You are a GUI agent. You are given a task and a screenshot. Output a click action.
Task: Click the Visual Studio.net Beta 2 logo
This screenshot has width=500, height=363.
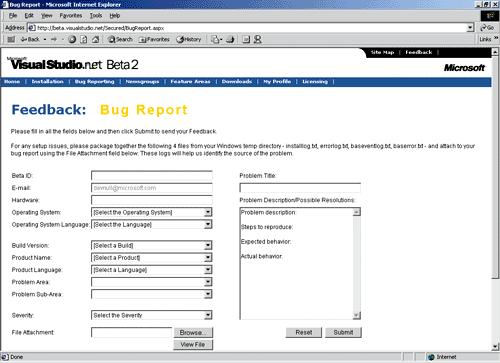(73, 63)
